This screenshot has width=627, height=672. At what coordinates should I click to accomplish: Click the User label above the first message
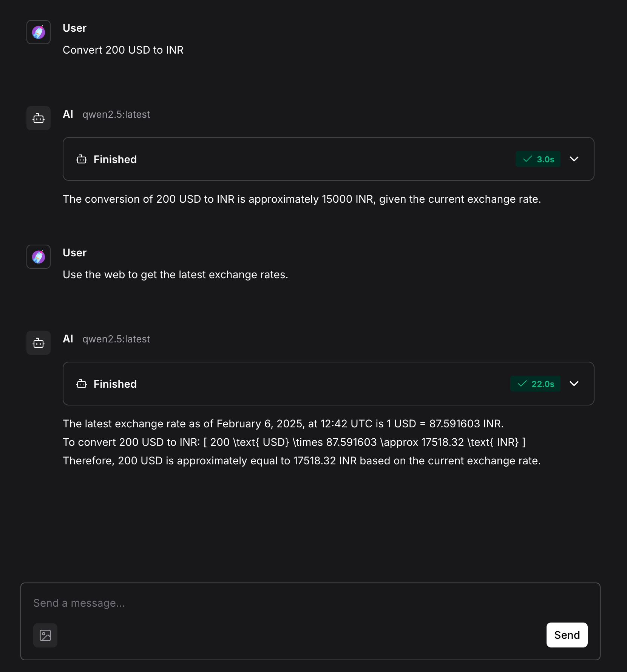(74, 28)
